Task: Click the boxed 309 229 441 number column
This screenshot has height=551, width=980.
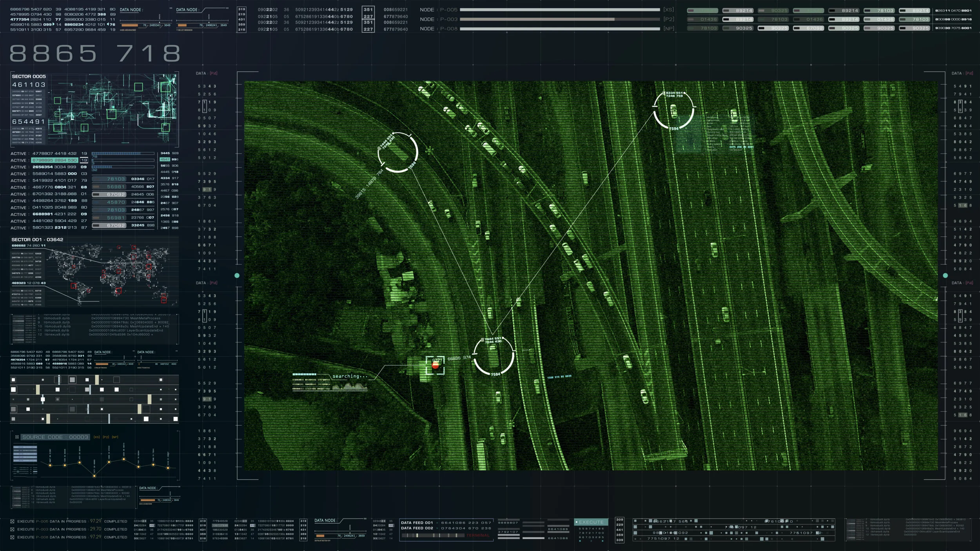Action: (619, 530)
